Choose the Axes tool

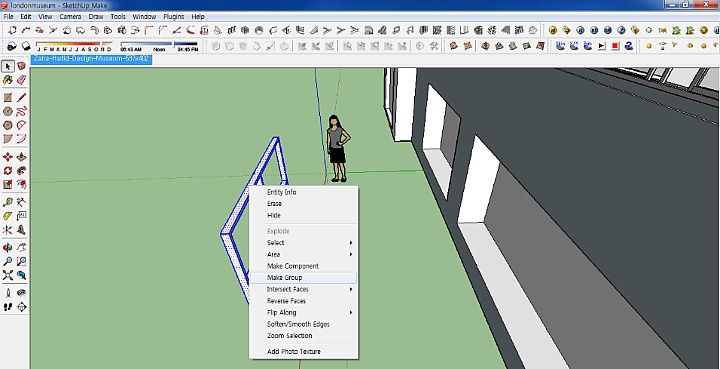tap(8, 229)
